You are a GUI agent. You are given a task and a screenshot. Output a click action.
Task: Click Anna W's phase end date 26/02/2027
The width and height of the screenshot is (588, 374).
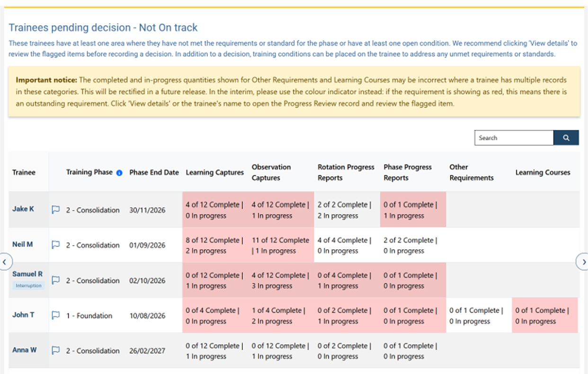coord(147,351)
